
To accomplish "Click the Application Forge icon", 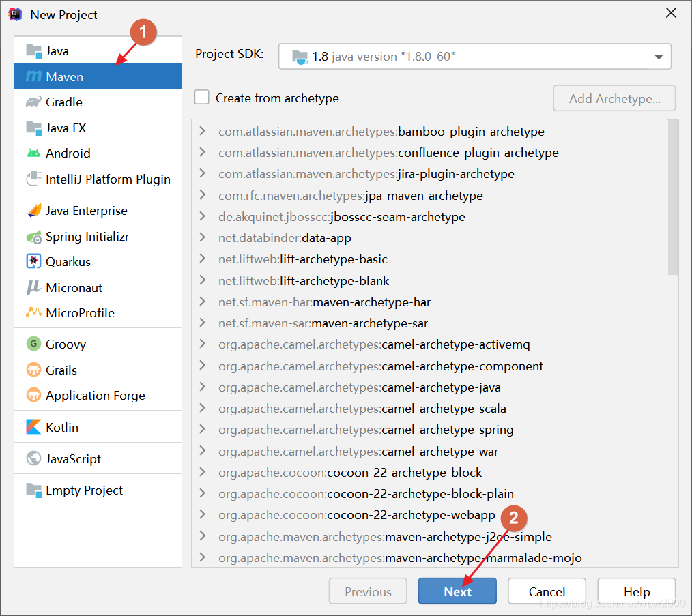I will [x=33, y=395].
